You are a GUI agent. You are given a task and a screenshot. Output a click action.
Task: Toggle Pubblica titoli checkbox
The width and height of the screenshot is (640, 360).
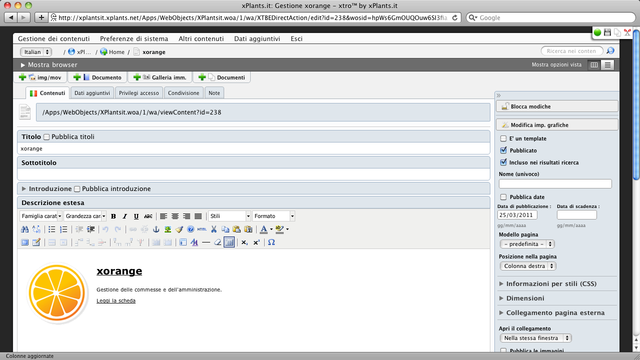[x=47, y=137]
